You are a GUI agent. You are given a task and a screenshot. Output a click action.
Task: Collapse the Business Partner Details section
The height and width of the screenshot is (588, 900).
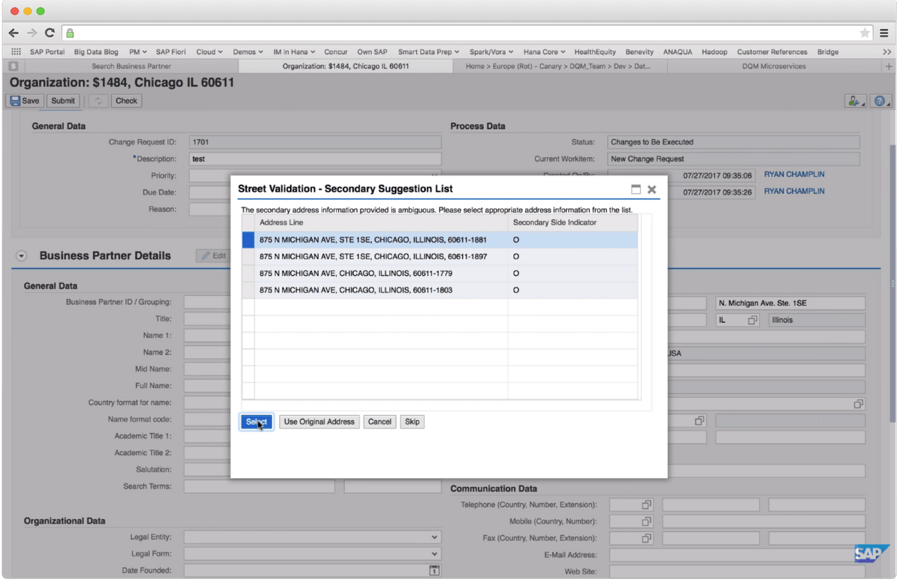(x=21, y=256)
